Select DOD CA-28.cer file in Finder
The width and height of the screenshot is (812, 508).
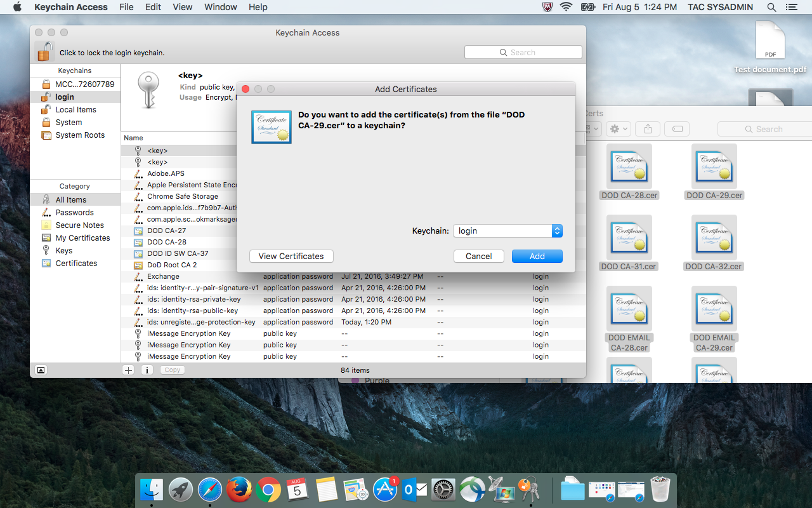629,172
